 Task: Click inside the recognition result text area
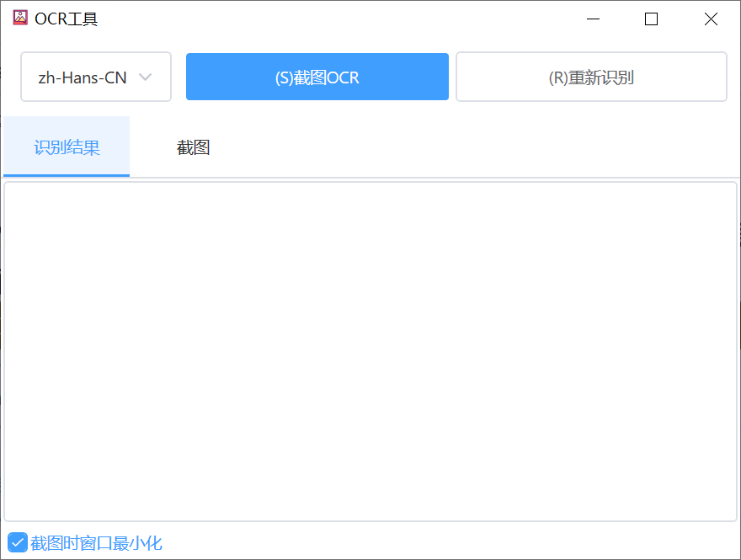pyautogui.click(x=370, y=352)
